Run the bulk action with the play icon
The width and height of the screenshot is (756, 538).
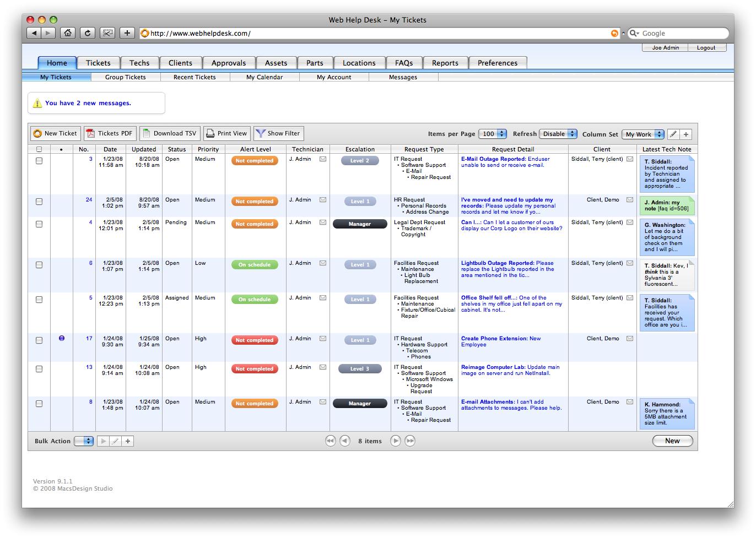coord(103,441)
